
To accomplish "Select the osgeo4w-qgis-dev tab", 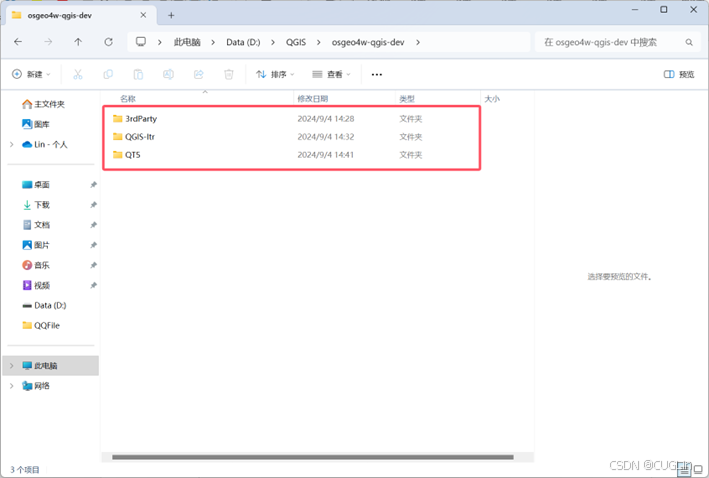I will [x=80, y=15].
